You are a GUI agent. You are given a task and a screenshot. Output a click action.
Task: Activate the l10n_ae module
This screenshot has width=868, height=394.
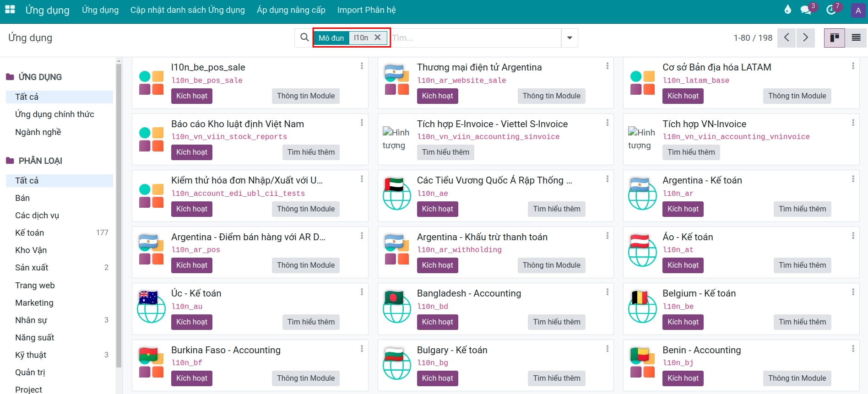(437, 209)
